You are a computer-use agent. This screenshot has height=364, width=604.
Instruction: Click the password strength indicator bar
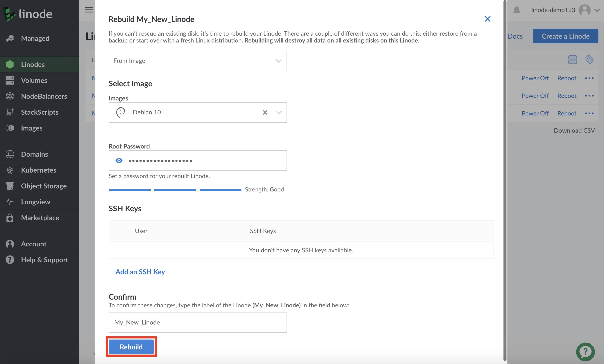point(175,190)
